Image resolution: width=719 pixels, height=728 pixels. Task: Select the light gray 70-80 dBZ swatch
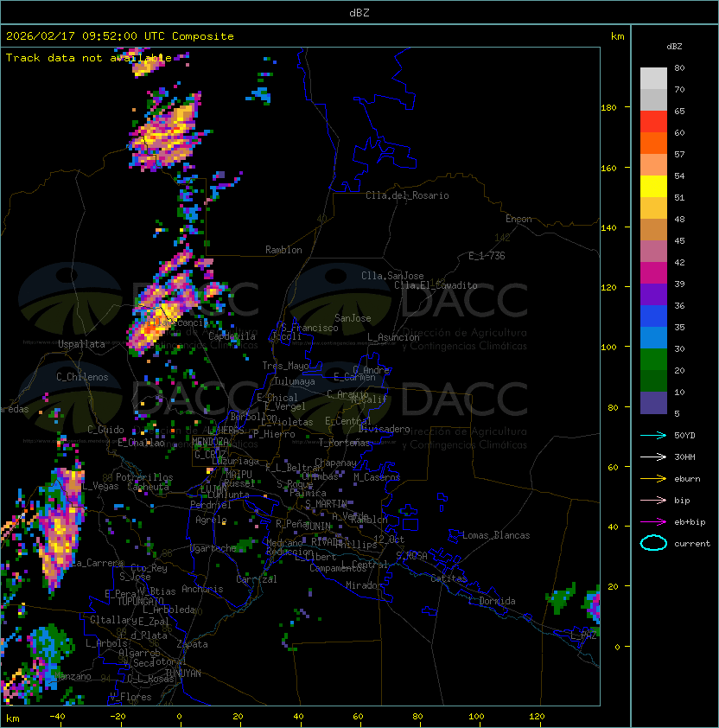(653, 79)
